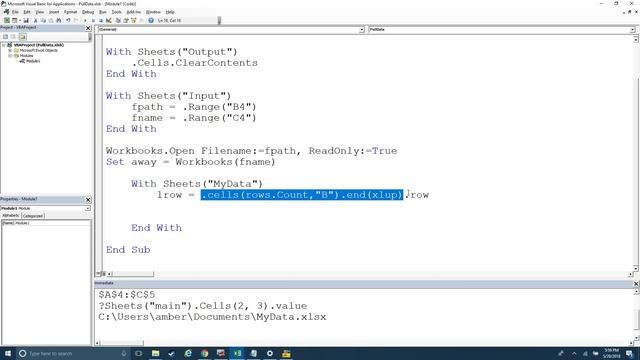640x360 pixels.
Task: Open the File menu
Action: [15, 12]
